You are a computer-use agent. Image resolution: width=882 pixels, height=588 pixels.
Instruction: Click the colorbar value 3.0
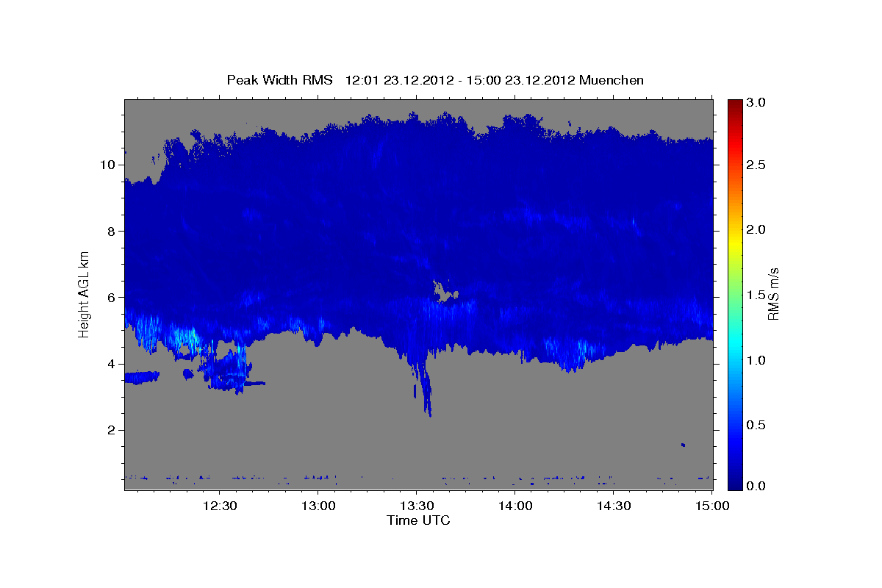(756, 103)
